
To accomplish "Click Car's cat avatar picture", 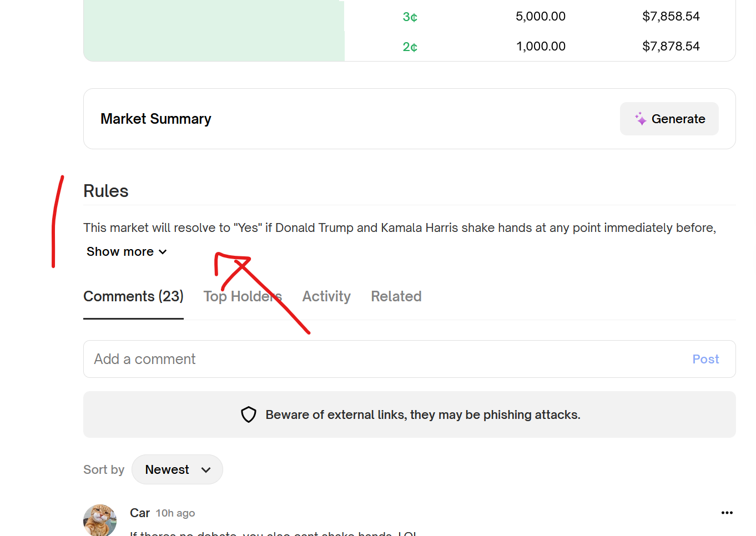I will tap(100, 520).
